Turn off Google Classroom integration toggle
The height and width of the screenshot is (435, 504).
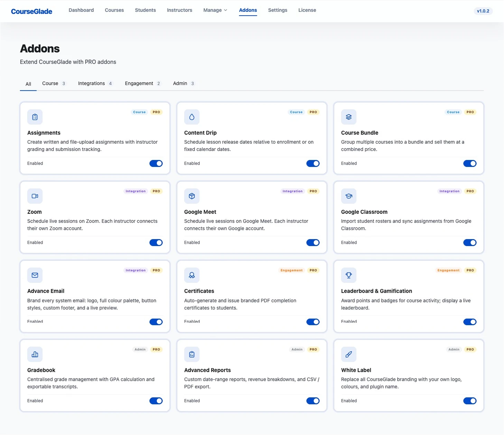[x=470, y=243]
